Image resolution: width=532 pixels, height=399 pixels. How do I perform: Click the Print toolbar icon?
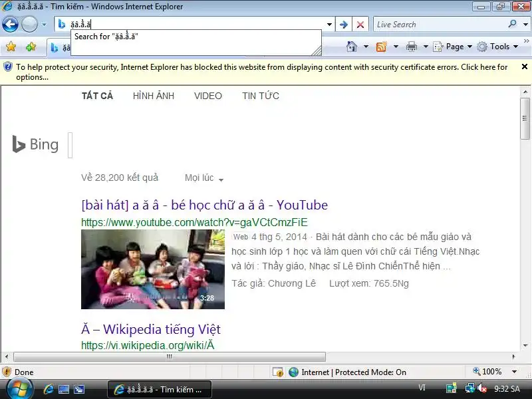tap(412, 47)
